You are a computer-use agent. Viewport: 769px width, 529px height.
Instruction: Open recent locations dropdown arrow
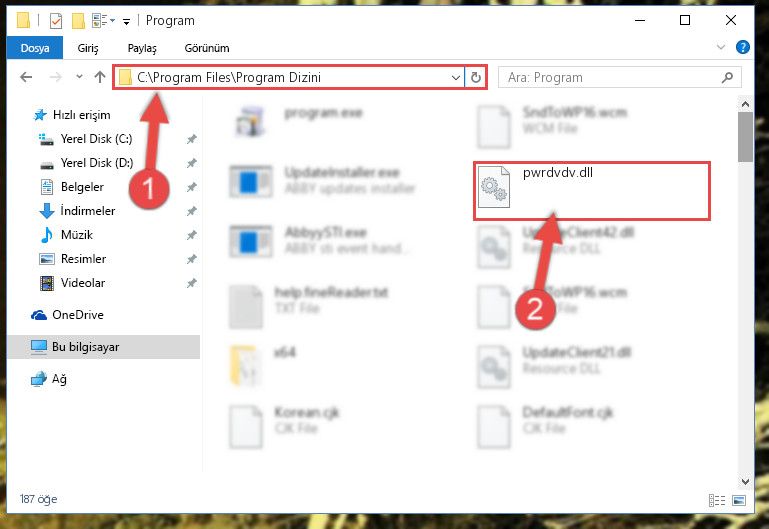[79, 76]
